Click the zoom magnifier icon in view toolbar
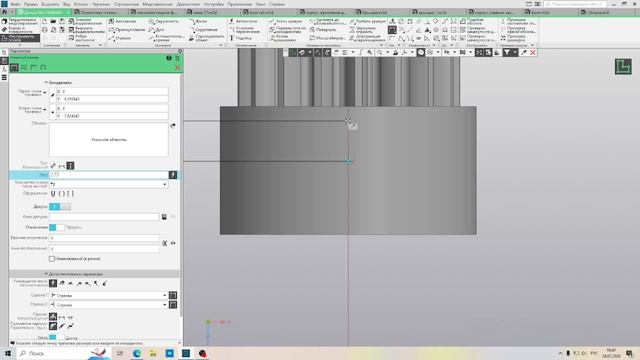Image resolution: width=640 pixels, height=360 pixels. pos(379,53)
